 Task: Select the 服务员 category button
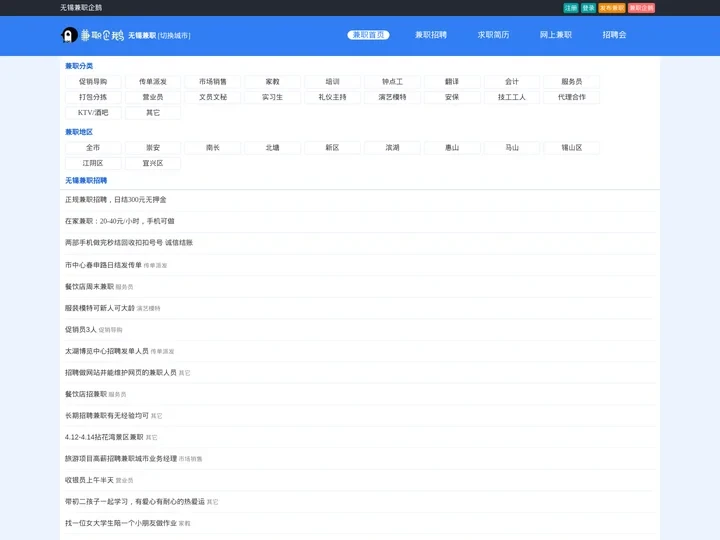(572, 82)
